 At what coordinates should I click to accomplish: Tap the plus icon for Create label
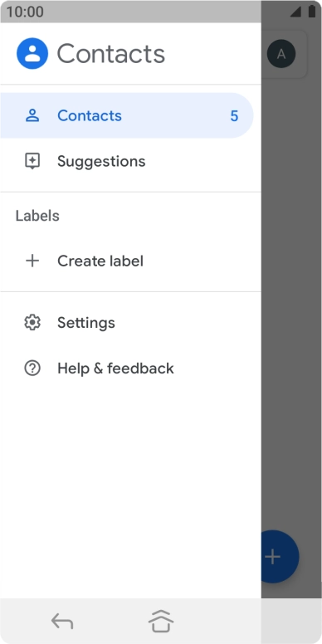tap(32, 261)
